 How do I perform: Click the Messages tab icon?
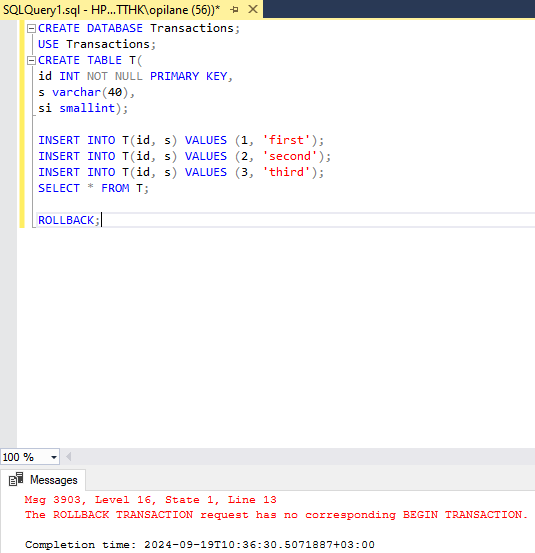coord(16,480)
